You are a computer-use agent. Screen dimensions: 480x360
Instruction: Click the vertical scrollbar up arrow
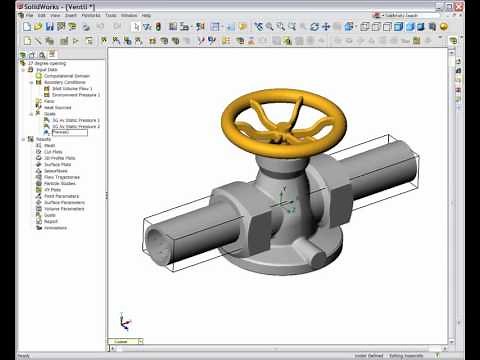point(452,53)
